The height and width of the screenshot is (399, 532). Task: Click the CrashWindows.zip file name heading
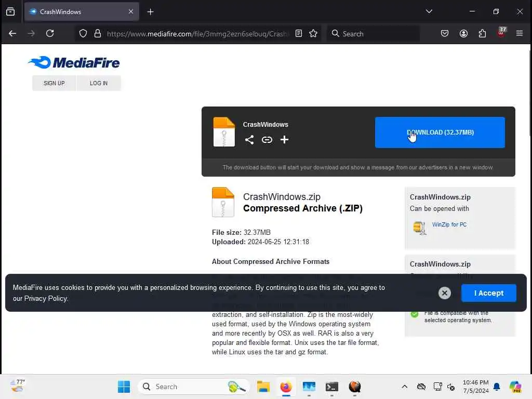coord(282,197)
